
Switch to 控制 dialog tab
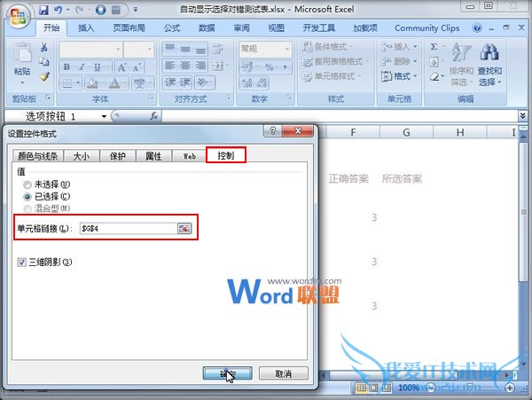(x=226, y=155)
